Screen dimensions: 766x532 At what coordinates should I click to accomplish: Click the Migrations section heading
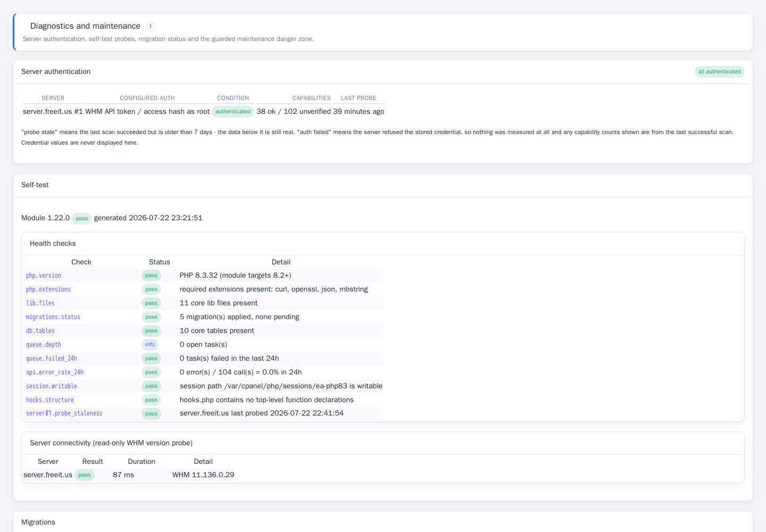(x=38, y=522)
